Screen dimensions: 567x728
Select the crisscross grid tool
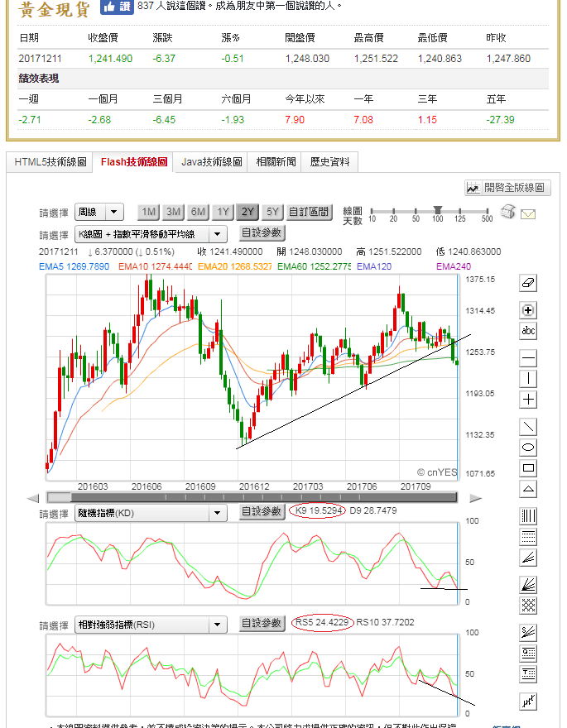(528, 606)
